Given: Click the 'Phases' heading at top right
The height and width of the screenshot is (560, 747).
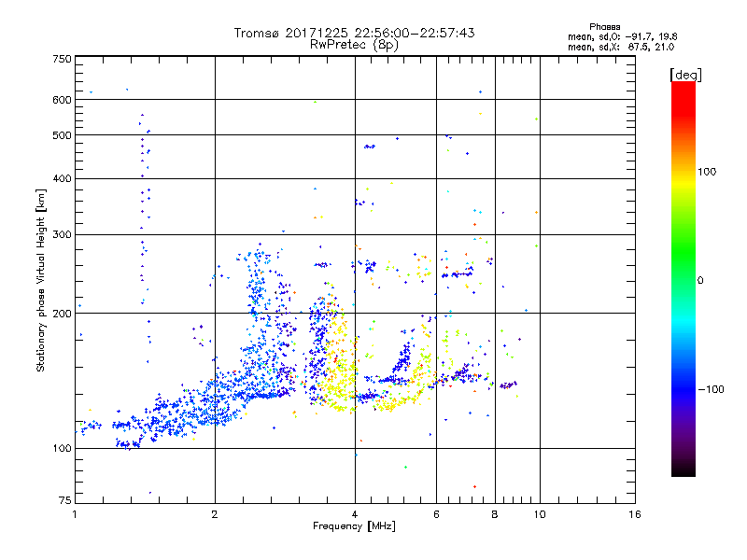Looking at the screenshot, I should tap(604, 27).
